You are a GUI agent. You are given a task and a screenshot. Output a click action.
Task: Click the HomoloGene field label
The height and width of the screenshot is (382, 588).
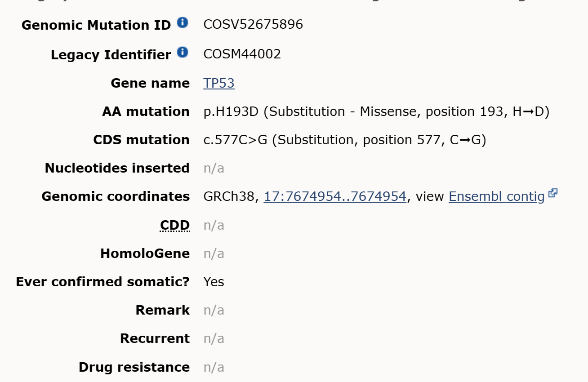click(145, 253)
